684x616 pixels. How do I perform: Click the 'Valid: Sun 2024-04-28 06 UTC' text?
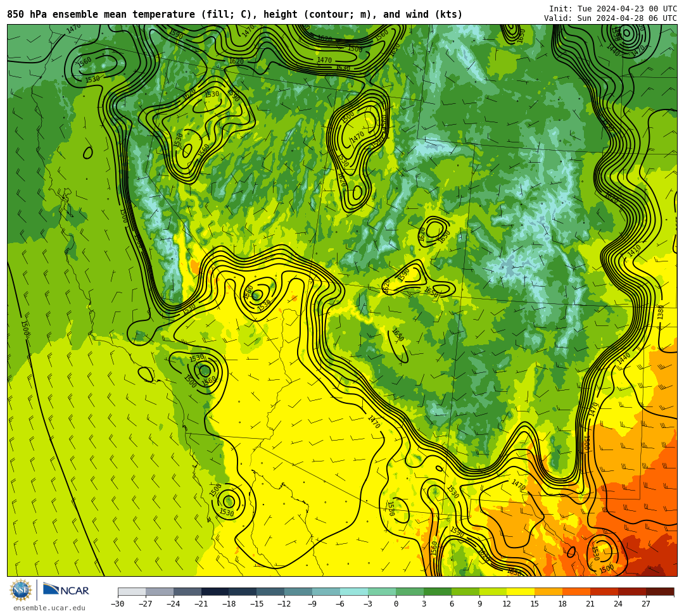pyautogui.click(x=611, y=18)
